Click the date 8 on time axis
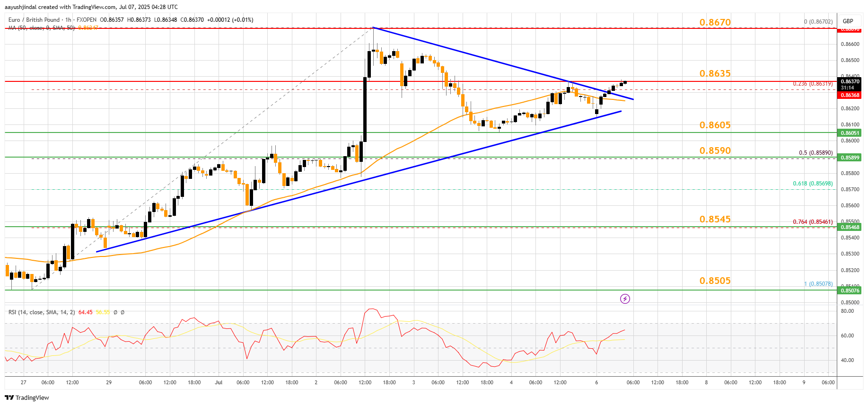868x406 pixels. tap(706, 382)
